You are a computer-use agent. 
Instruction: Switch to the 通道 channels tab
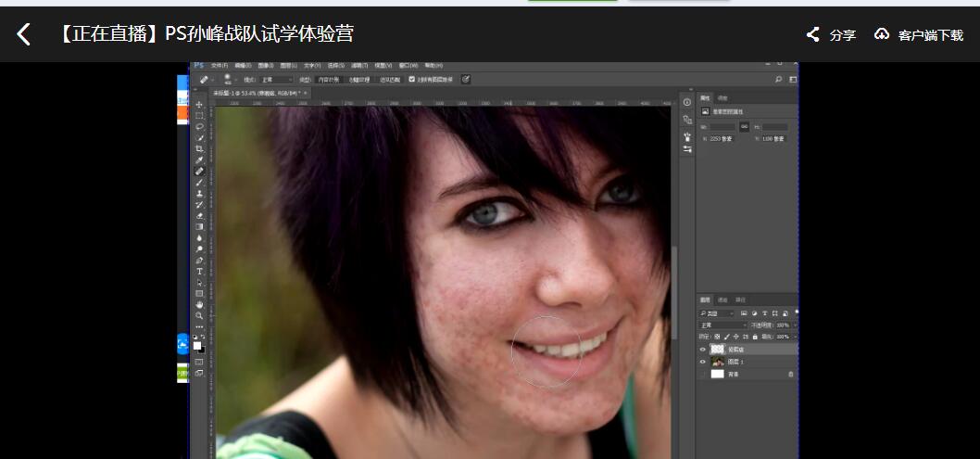click(x=722, y=300)
